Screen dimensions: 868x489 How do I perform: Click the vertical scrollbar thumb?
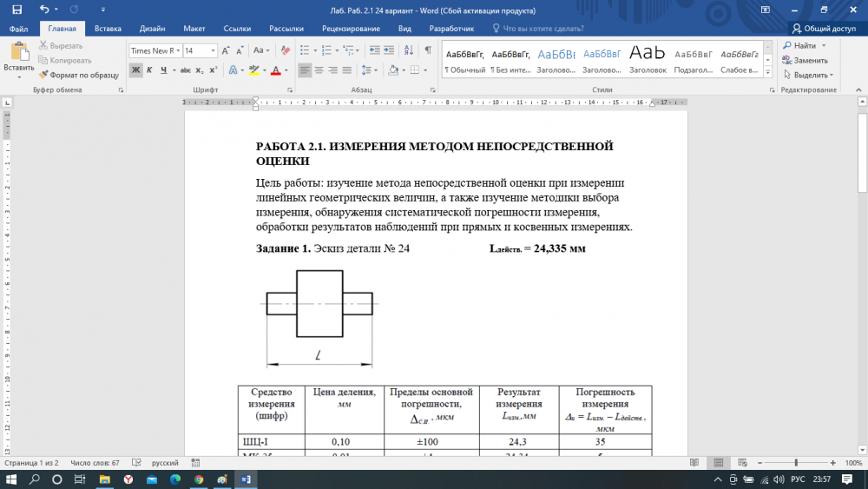pyautogui.click(x=862, y=153)
